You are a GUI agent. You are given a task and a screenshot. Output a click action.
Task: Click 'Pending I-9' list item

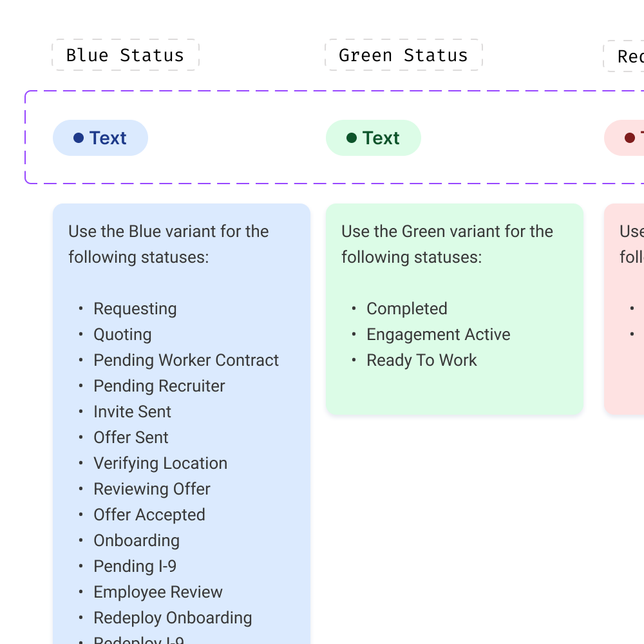point(135,566)
